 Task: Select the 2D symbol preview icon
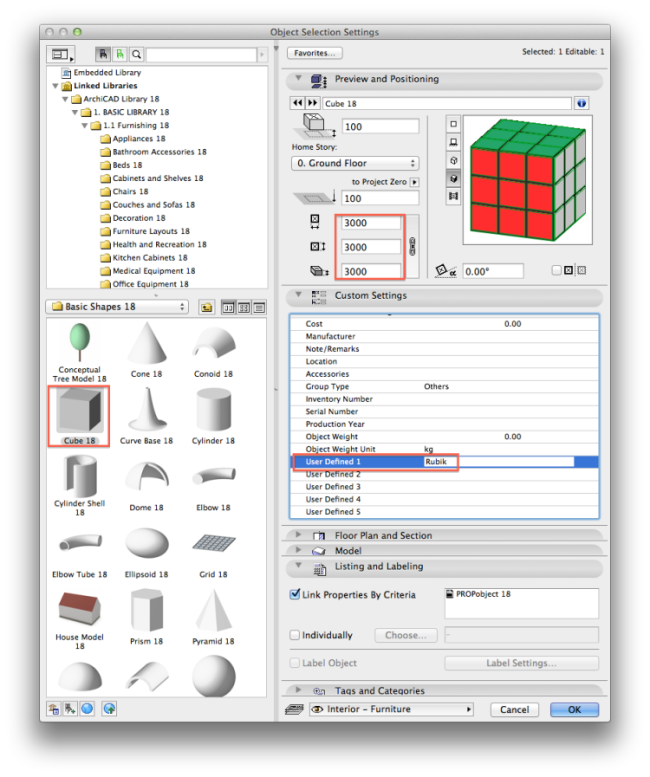(x=453, y=124)
